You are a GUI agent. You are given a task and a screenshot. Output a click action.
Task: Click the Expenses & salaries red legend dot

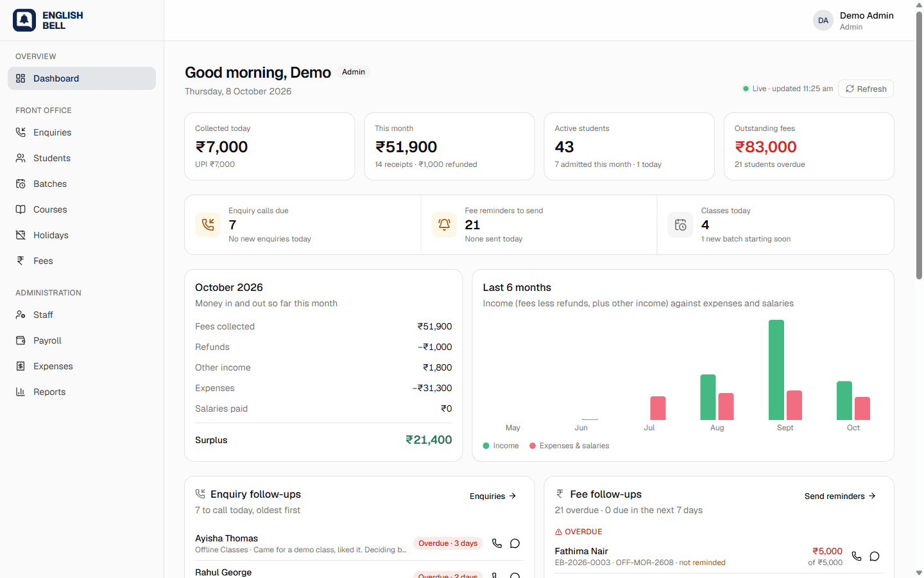click(533, 446)
